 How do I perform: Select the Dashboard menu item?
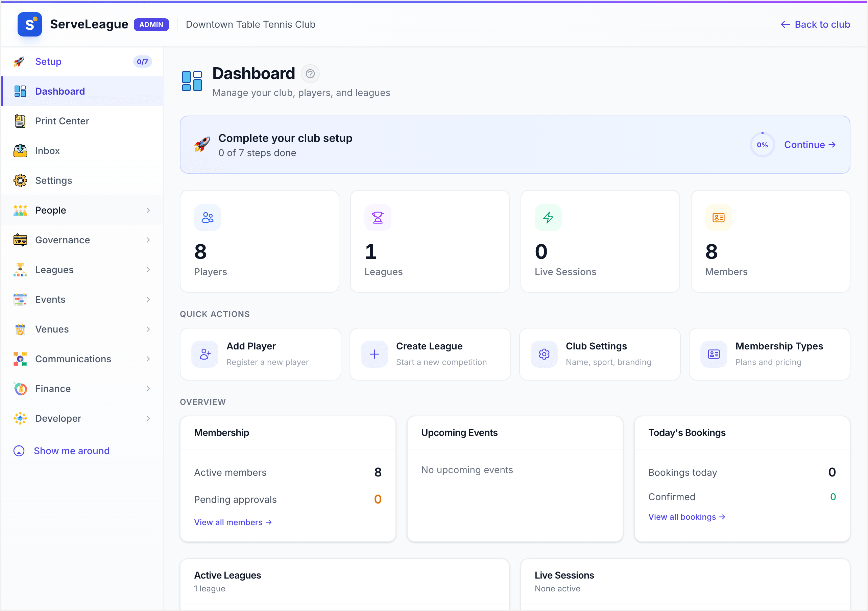point(82,92)
